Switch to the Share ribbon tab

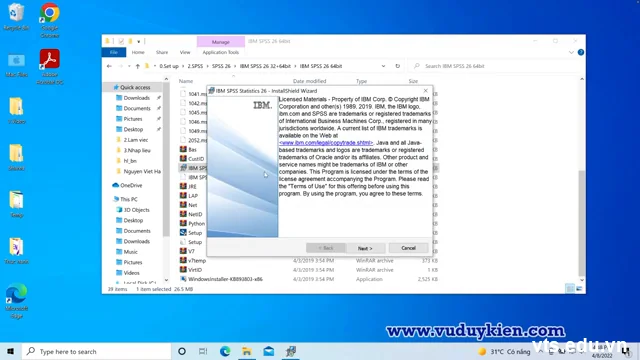pos(162,52)
